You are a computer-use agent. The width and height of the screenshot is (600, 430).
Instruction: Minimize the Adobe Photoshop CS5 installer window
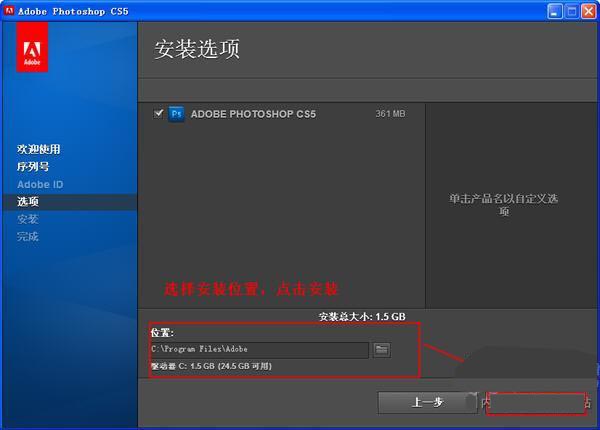click(555, 11)
